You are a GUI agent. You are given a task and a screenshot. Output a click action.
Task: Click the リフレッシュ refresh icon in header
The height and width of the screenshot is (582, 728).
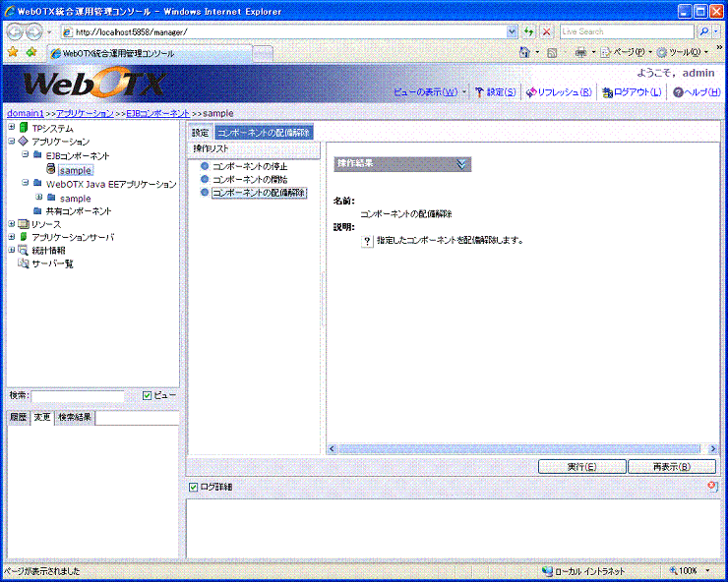[531, 92]
